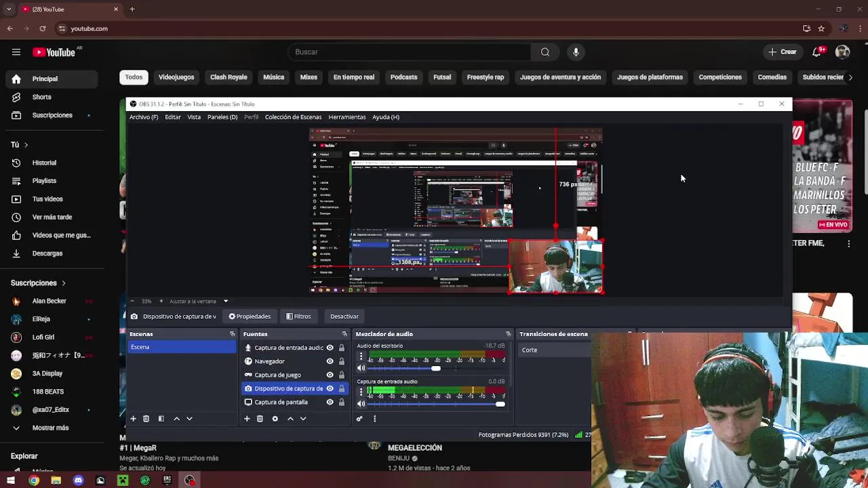Expand the Tú section chevron
Screen dimensions: 868x488
pos(26,144)
